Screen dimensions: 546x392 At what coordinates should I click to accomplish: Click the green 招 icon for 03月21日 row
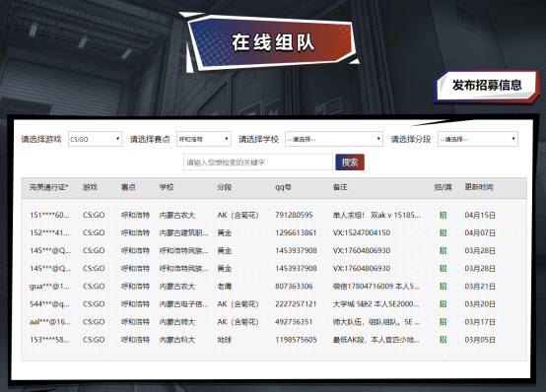point(443,287)
